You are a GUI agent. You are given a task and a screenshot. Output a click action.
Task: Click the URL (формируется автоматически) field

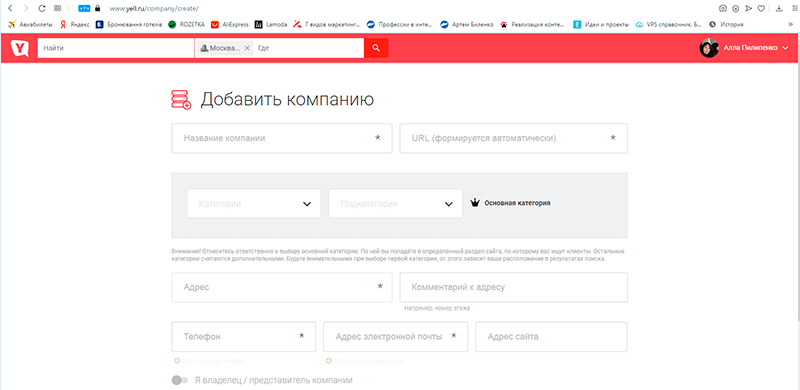point(513,138)
